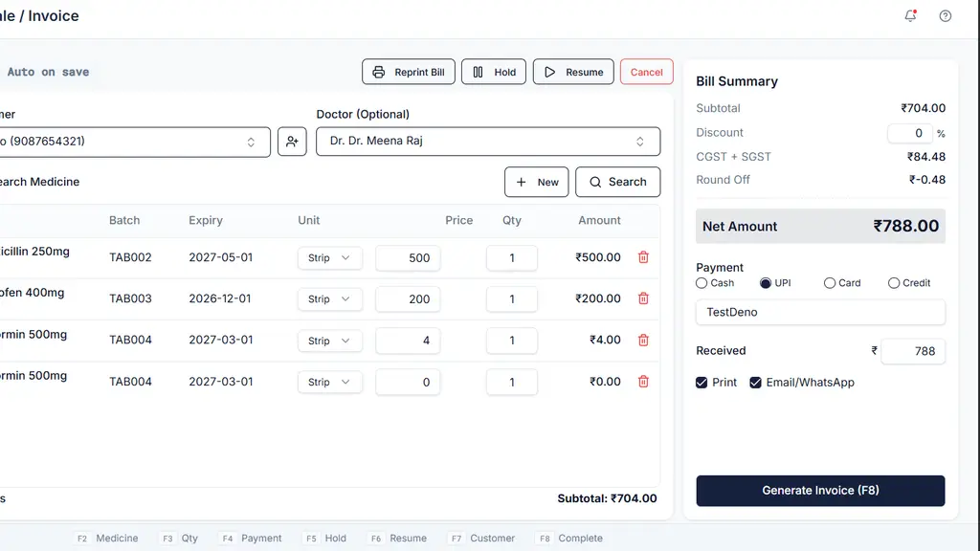Click the F8 Complete shortcut
Image resolution: width=980 pixels, height=551 pixels.
click(569, 539)
